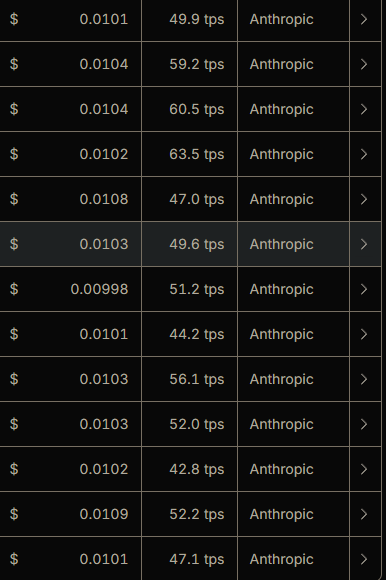Viewport: 386px width, 580px height.
Task: Open the 63.5 tps row arrow
Action: click(x=364, y=154)
